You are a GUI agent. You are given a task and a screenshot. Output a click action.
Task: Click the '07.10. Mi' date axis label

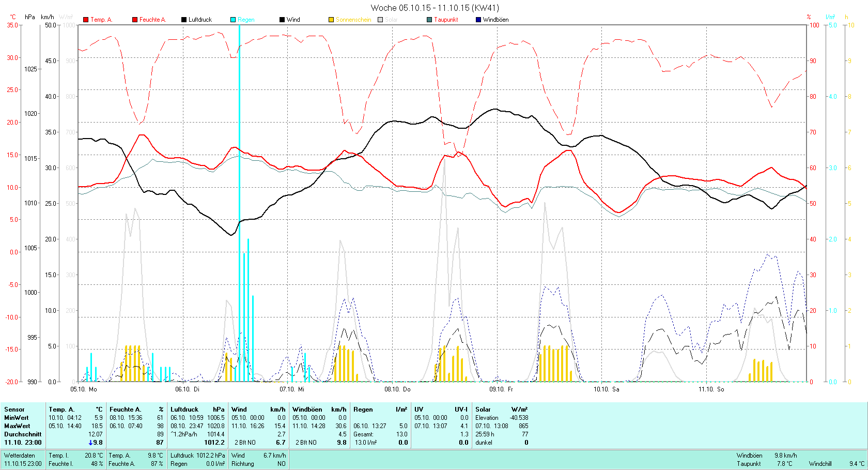coord(292,389)
